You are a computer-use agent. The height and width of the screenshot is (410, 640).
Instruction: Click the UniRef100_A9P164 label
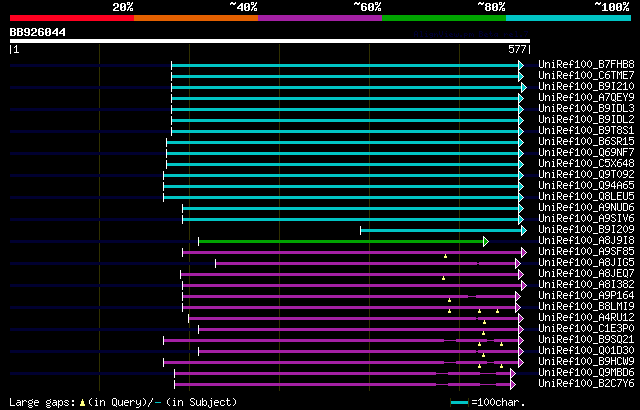[x=586, y=296]
